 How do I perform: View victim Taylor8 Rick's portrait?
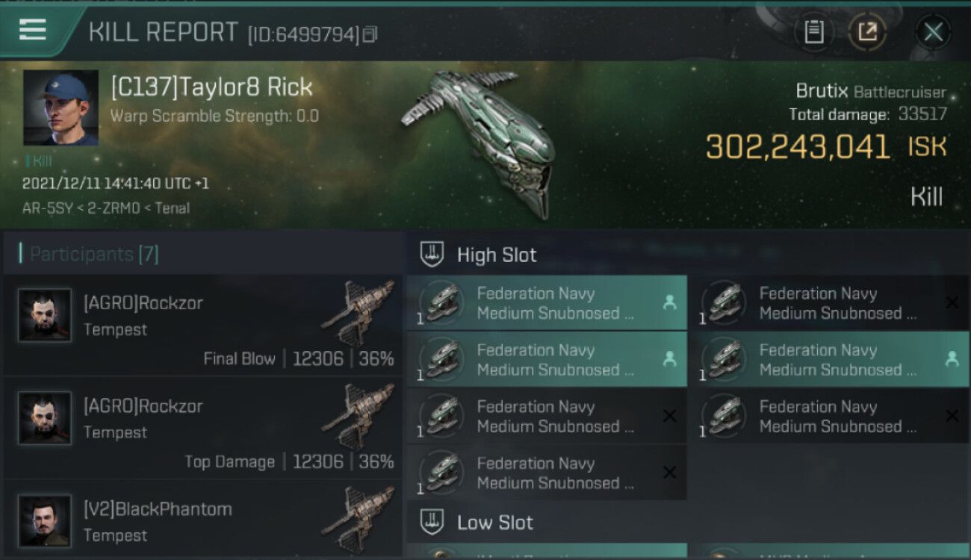coord(61,108)
